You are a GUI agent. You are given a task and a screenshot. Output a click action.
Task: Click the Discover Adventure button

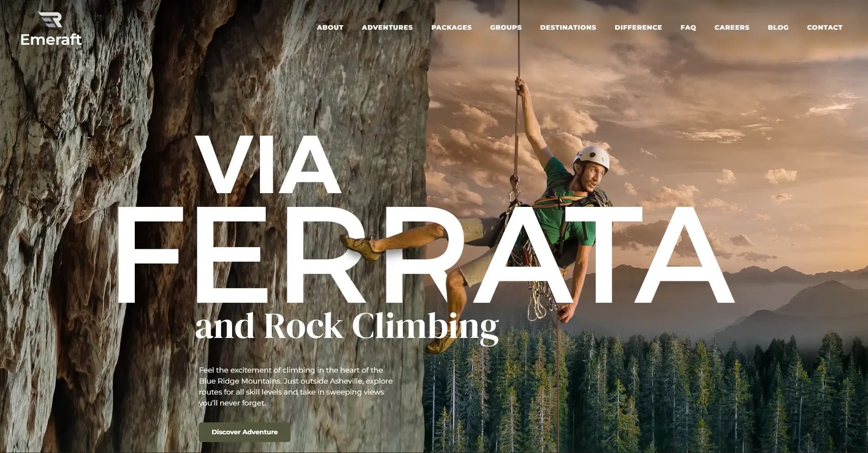244,432
